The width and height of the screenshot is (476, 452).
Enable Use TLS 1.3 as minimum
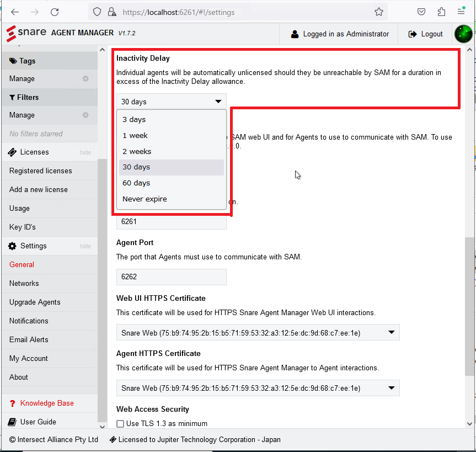click(120, 423)
